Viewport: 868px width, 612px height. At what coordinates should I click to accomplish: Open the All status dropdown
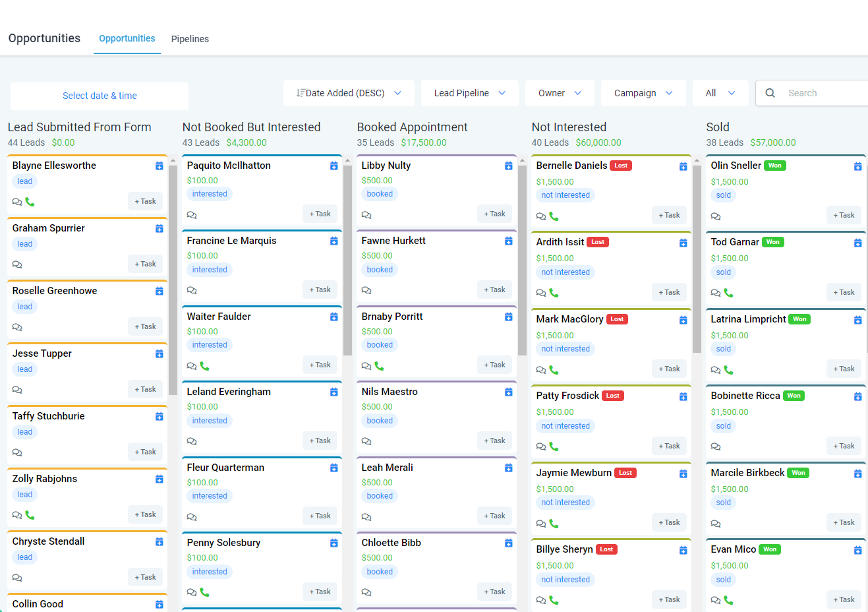click(x=720, y=93)
